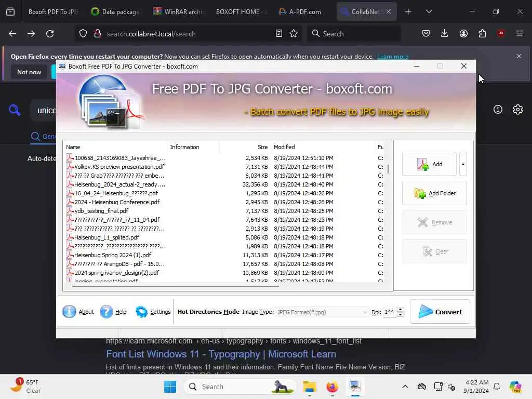Open the Pocket save icon
532x399 pixels.
pos(426,33)
